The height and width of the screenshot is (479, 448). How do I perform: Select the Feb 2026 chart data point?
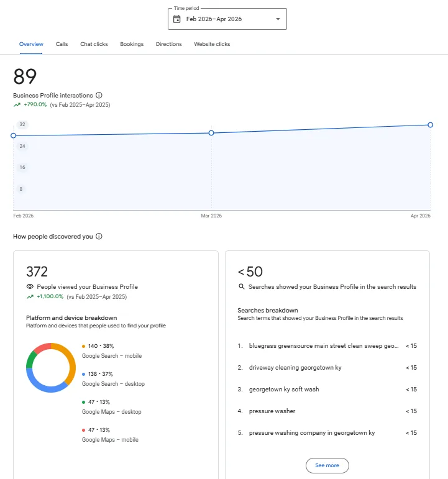[x=13, y=135]
